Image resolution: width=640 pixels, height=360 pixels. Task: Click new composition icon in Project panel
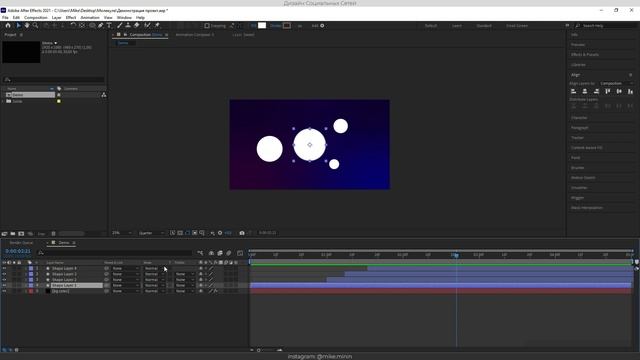21,233
